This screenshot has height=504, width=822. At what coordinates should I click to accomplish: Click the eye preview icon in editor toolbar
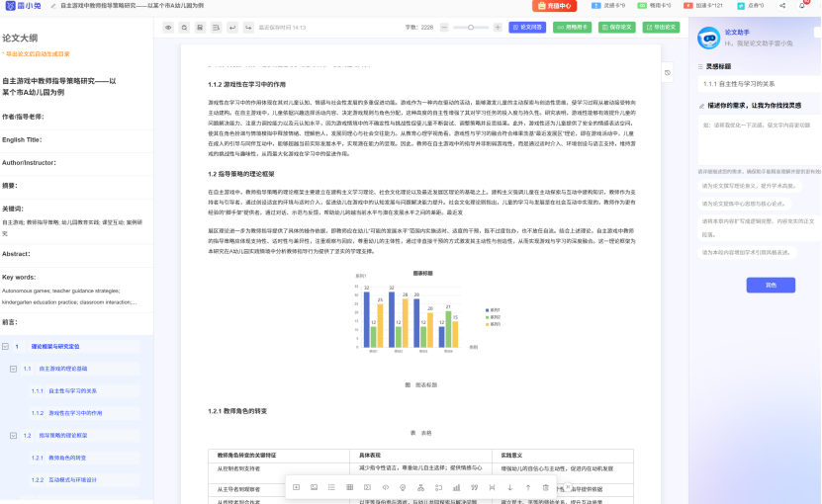[168, 28]
